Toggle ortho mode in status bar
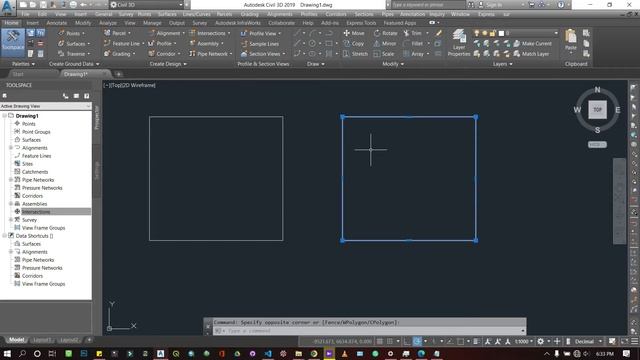Viewport: 640px width, 360px height. click(407, 341)
